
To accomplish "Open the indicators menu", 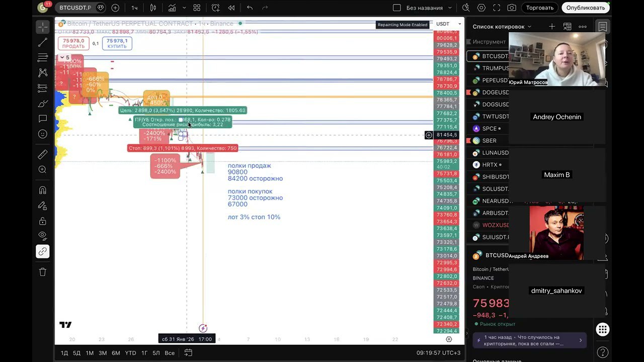I will pyautogui.click(x=173, y=8).
